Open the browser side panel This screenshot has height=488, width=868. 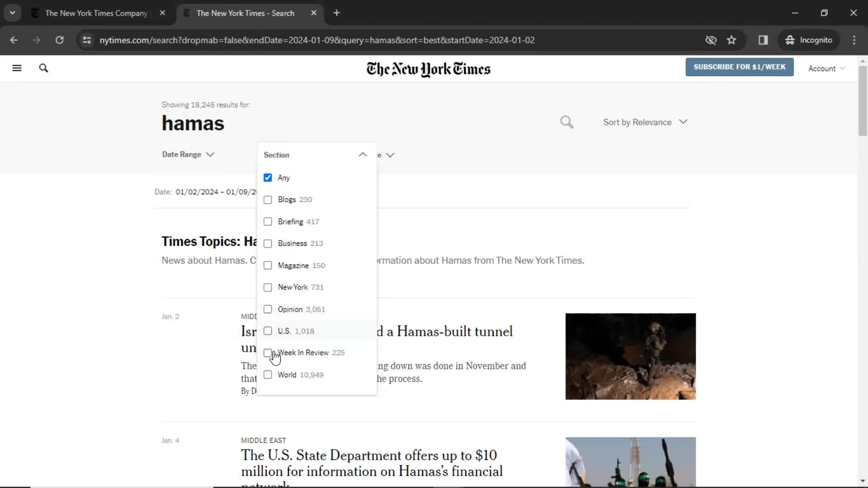coord(763,40)
